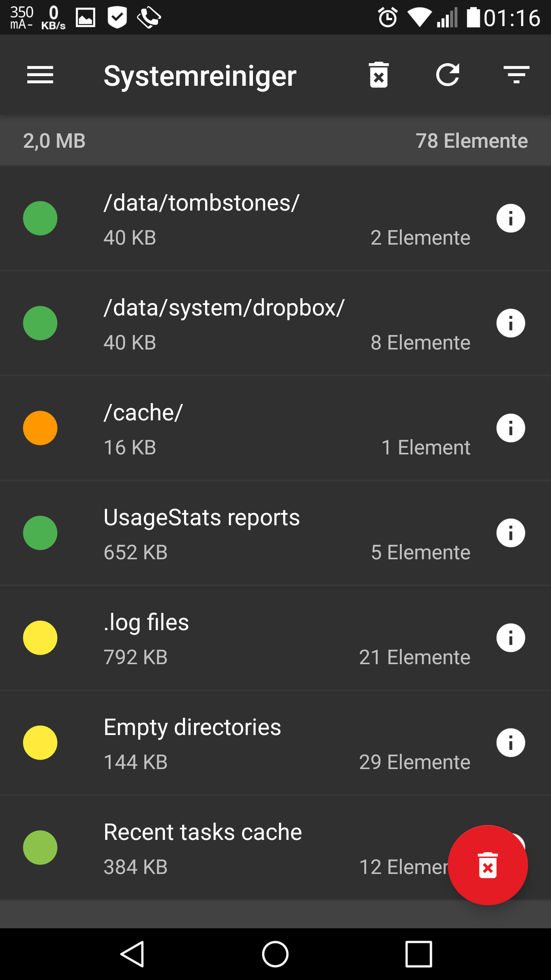Expand the UsageStats reports entry
The image size is (551, 980).
coord(268,533)
